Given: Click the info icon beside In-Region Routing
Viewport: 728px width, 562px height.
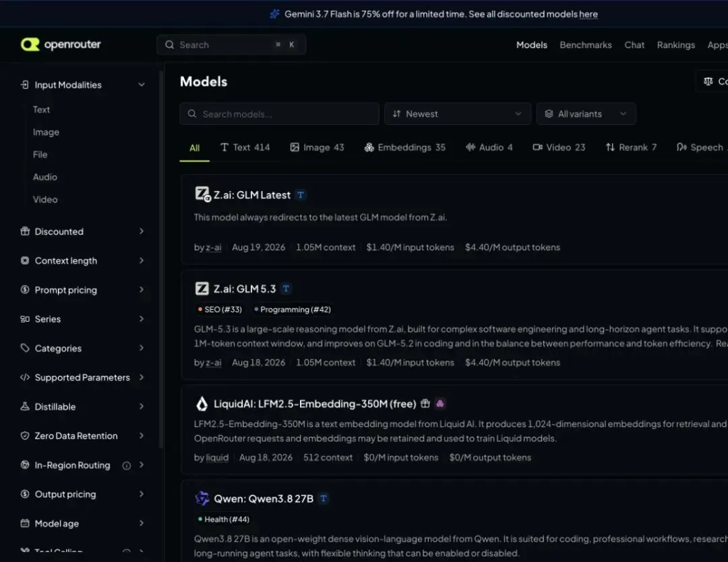Looking at the screenshot, I should [x=126, y=466].
